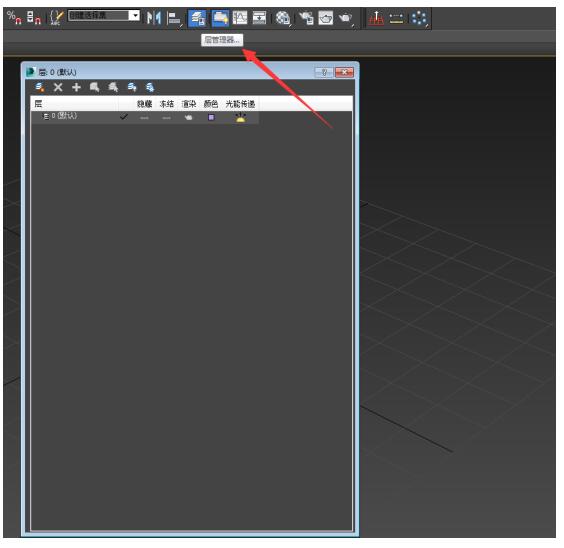
Task: Toggle the ribbon graphite tools icon
Action: [220, 18]
